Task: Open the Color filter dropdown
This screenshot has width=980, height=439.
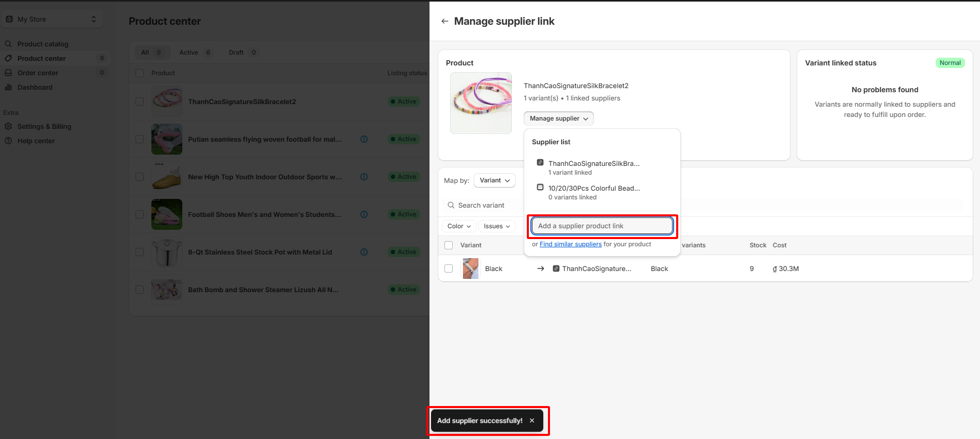Action: [x=458, y=226]
